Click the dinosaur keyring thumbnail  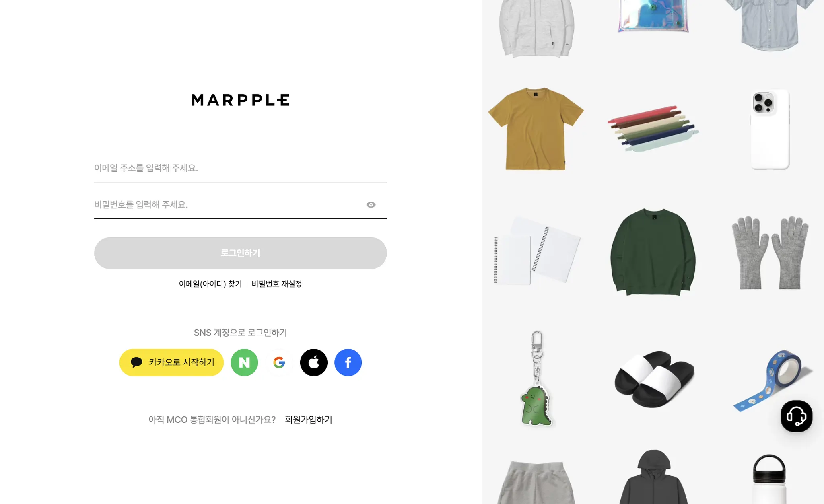pyautogui.click(x=536, y=378)
